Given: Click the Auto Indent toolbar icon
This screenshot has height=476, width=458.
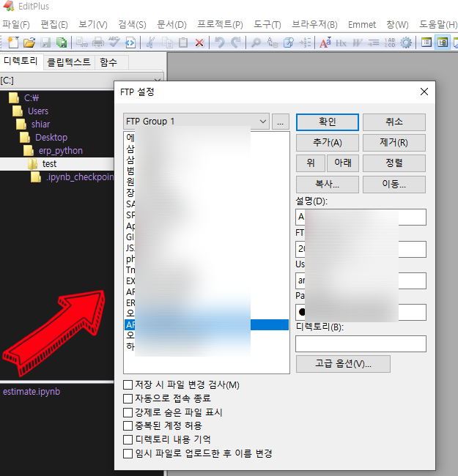Looking at the screenshot, I should (x=374, y=42).
